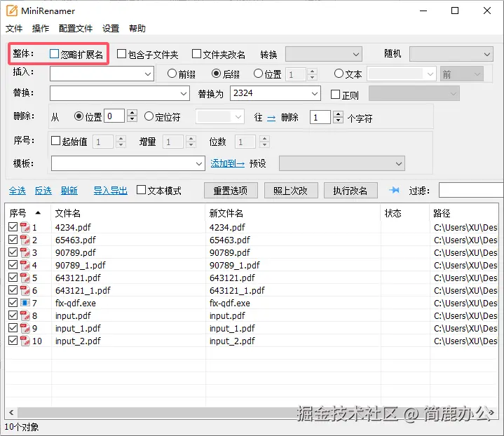
Task: Click the blue pin icon beside 过滤
Action: [394, 191]
